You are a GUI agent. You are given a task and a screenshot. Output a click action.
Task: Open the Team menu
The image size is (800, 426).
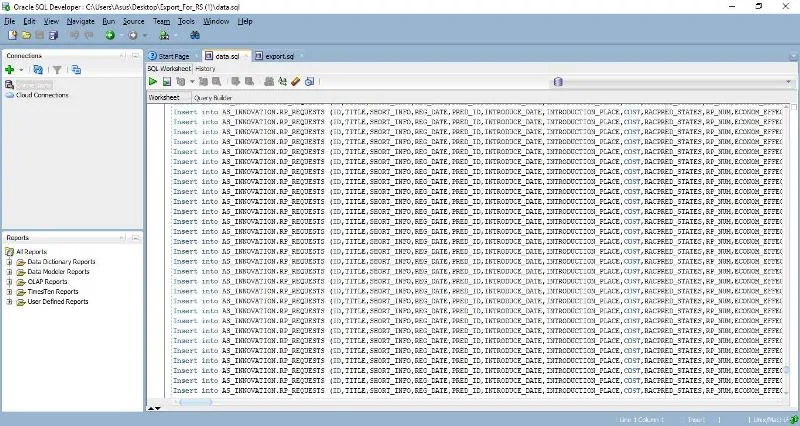click(161, 21)
